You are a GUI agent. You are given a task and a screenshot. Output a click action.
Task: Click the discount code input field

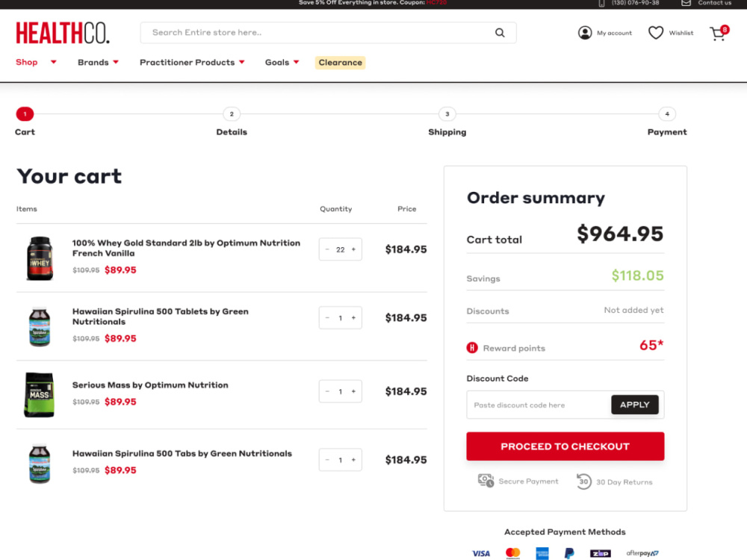pyautogui.click(x=539, y=405)
